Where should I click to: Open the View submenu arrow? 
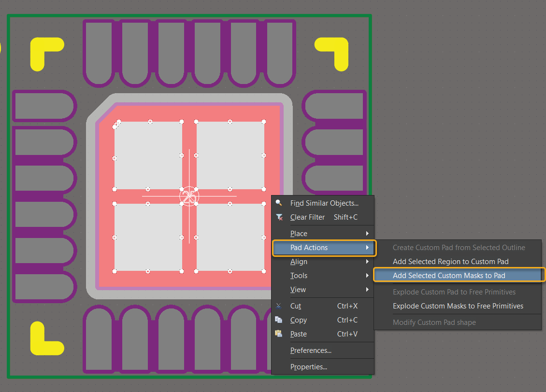368,289
